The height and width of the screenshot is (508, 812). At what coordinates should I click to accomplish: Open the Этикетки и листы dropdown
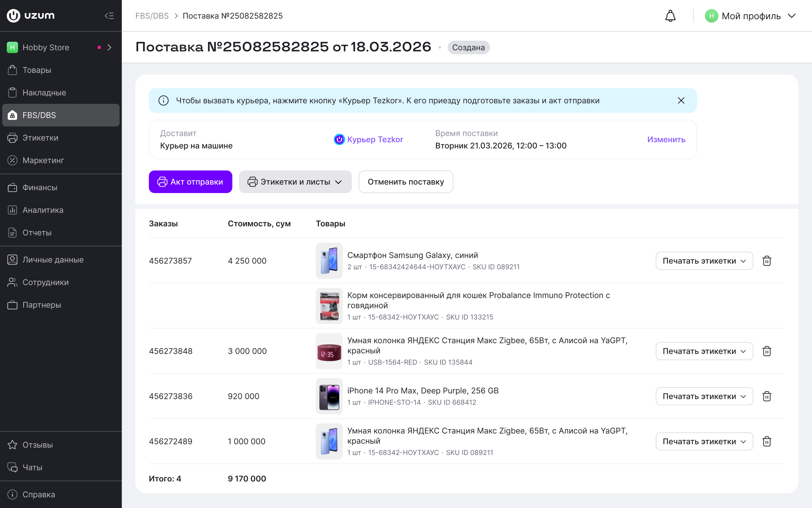point(295,182)
